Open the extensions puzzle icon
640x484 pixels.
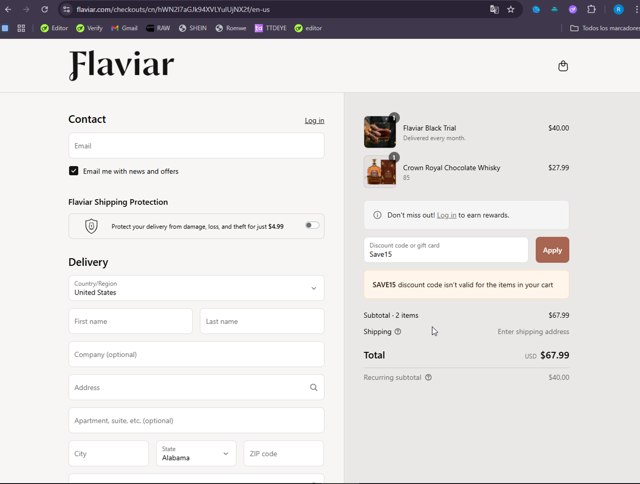click(x=591, y=9)
